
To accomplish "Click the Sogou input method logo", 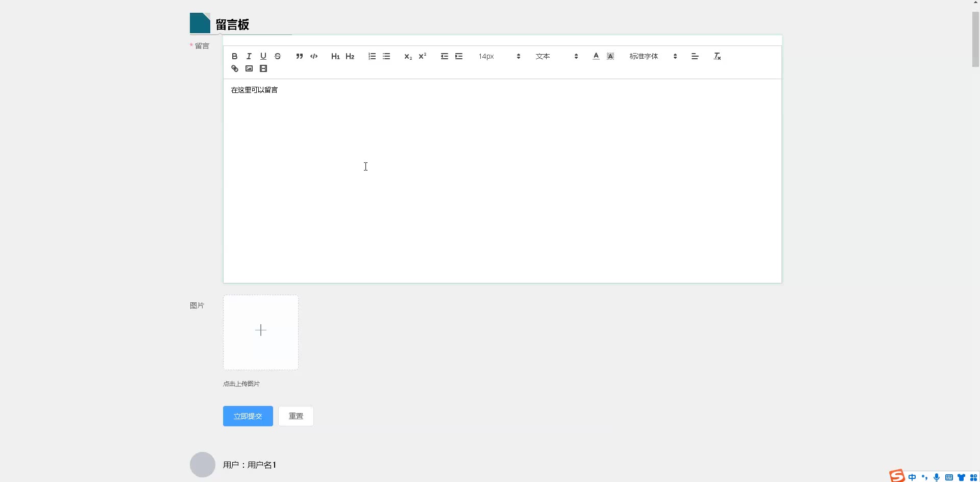I will [897, 476].
